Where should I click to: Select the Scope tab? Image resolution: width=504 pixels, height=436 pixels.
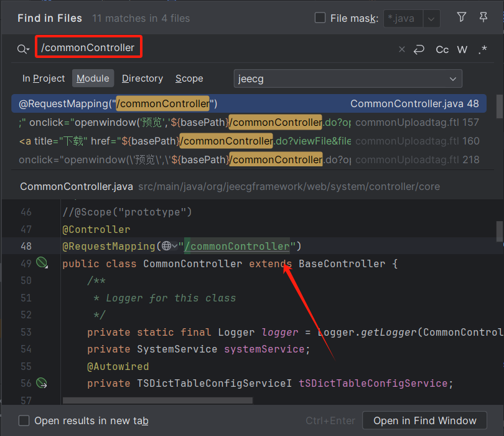[189, 78]
